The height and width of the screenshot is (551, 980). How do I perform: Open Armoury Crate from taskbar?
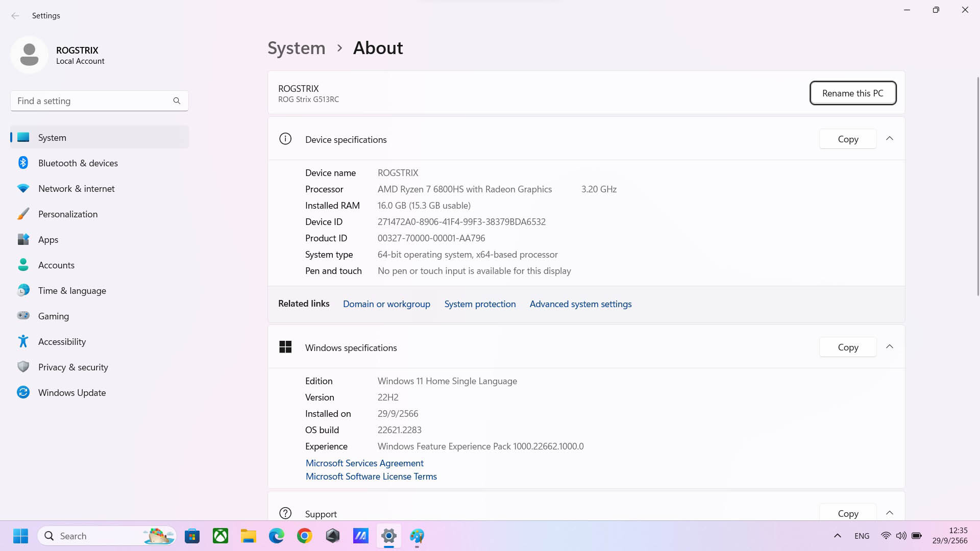pos(333,536)
